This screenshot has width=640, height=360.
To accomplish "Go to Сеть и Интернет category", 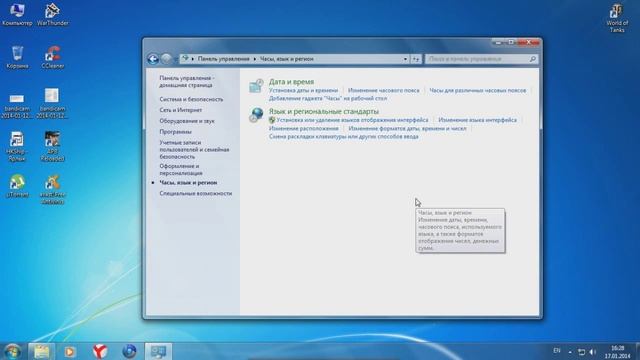I will (x=180, y=110).
